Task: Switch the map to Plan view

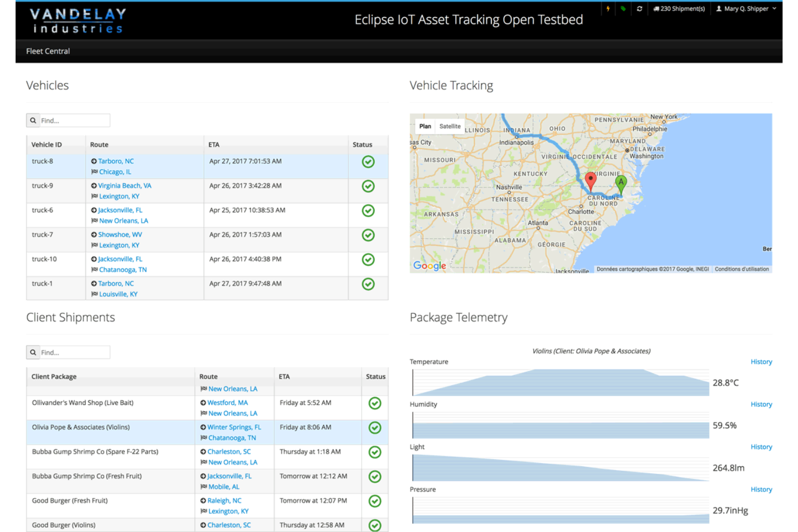Action: pyautogui.click(x=425, y=126)
